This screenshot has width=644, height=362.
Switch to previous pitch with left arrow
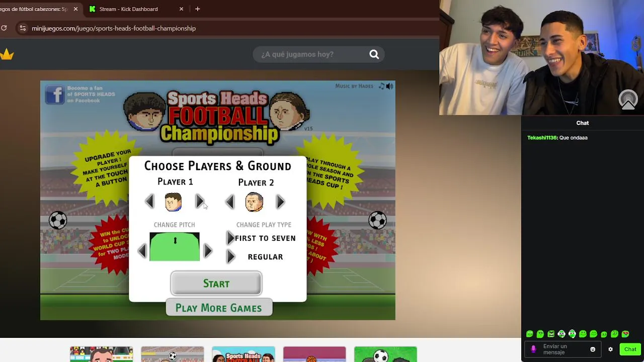click(x=142, y=250)
